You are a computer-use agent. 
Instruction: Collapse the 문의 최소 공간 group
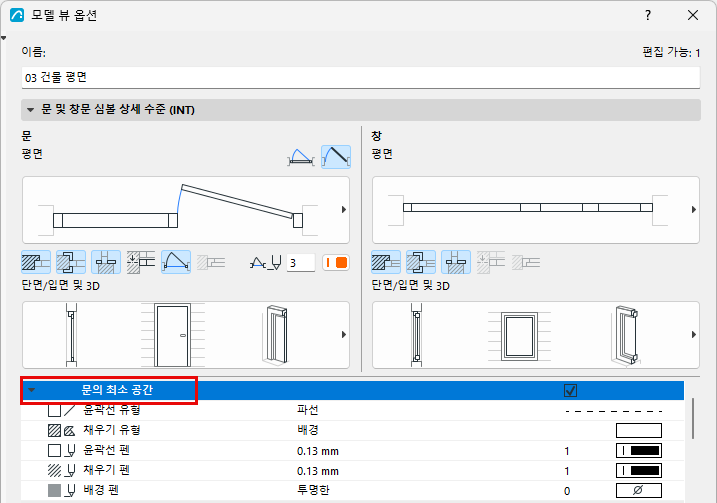32,390
